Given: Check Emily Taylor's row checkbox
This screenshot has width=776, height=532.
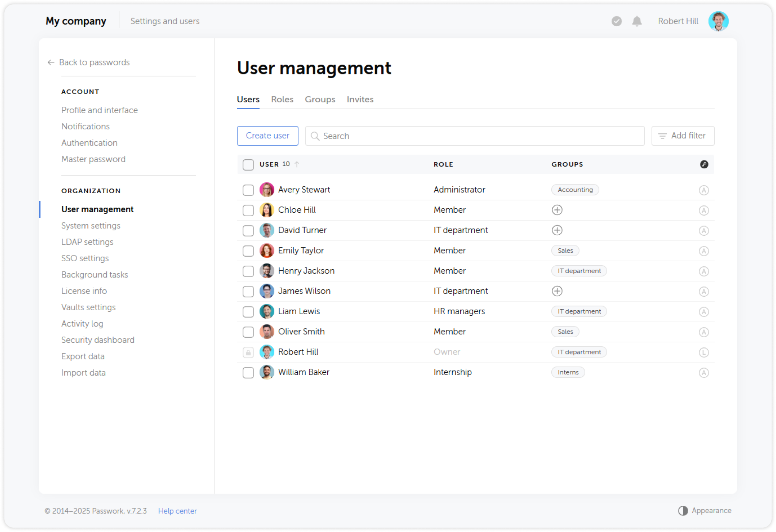Looking at the screenshot, I should (248, 251).
